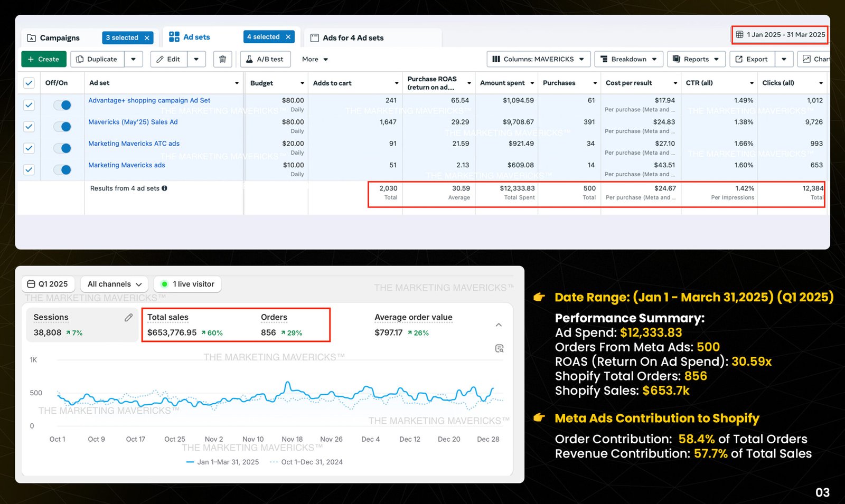Turn off Mavericks (May'25) Sales Ad toggle
The height and width of the screenshot is (504, 845).
pyautogui.click(x=62, y=127)
